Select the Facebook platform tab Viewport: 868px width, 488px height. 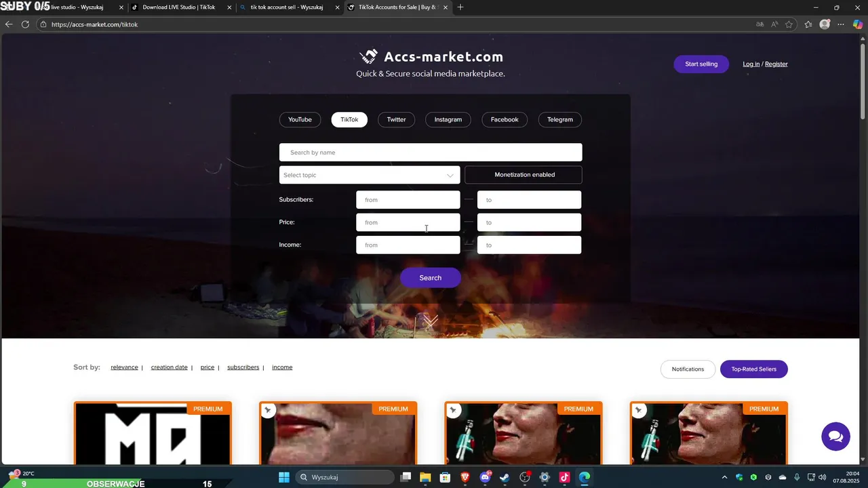point(505,119)
